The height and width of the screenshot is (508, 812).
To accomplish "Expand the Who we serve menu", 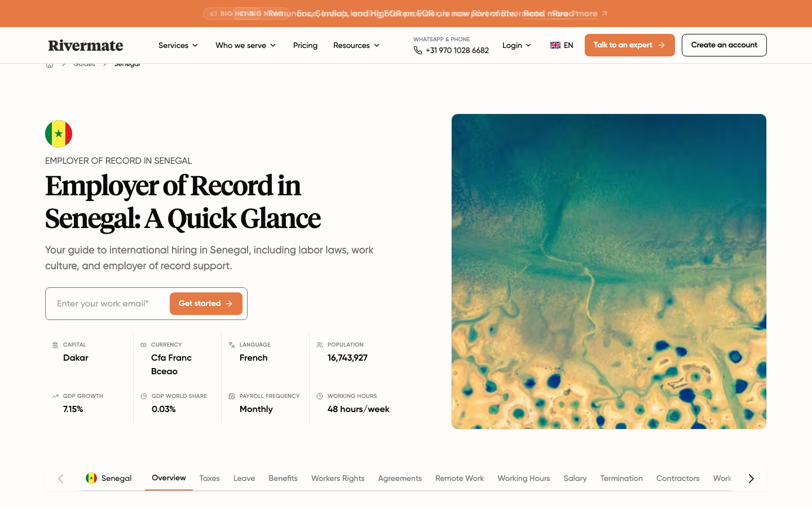I will click(x=246, y=45).
